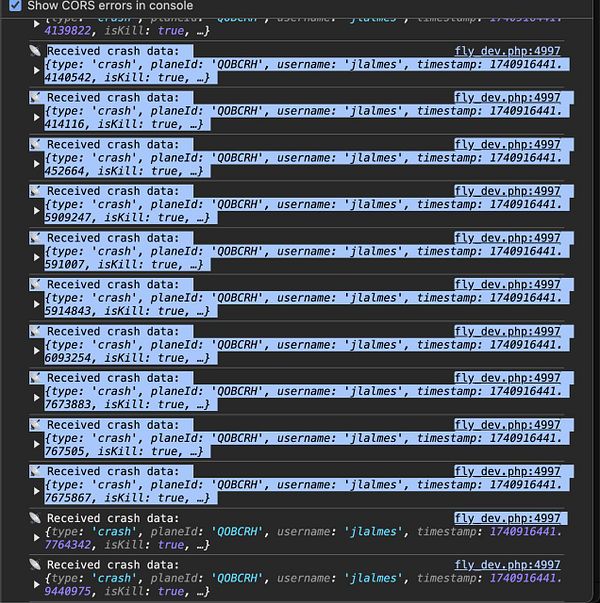Expand crash object ending 6093254
The image size is (600, 603).
(x=37, y=351)
